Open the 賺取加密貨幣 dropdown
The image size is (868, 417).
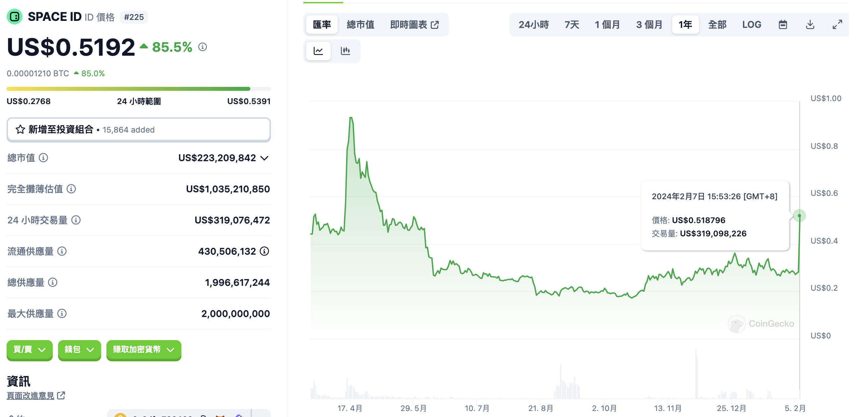point(144,350)
